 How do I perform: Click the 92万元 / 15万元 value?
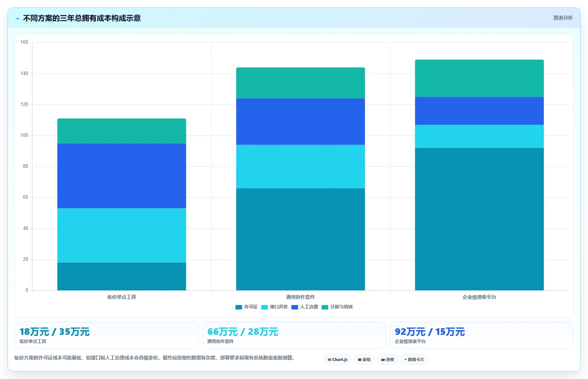[x=430, y=332]
